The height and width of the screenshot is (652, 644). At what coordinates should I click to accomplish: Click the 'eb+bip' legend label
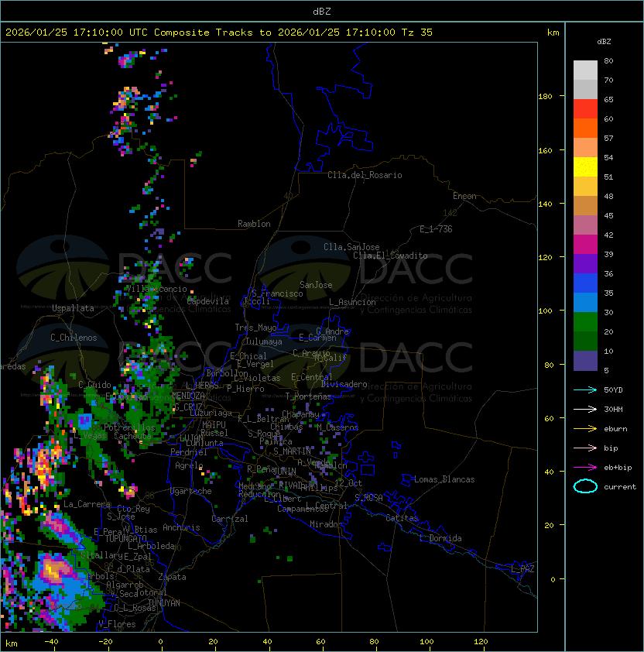pyautogui.click(x=618, y=468)
